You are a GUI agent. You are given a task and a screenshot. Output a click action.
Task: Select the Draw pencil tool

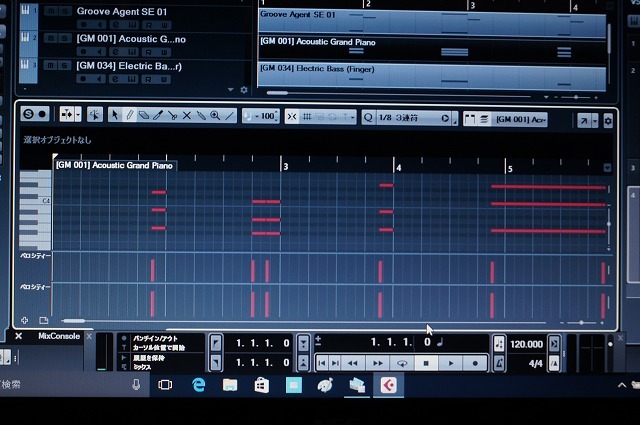coord(129,116)
